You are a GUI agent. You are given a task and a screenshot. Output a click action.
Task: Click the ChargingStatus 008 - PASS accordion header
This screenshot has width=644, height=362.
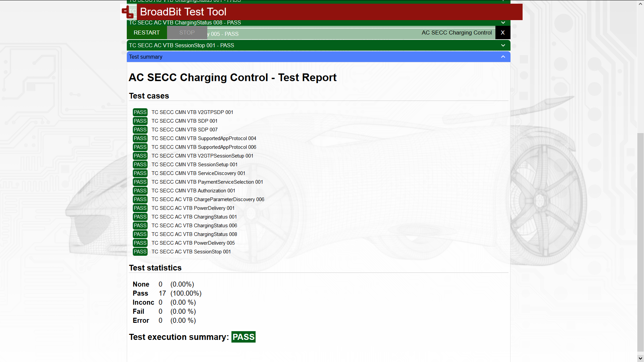click(318, 23)
